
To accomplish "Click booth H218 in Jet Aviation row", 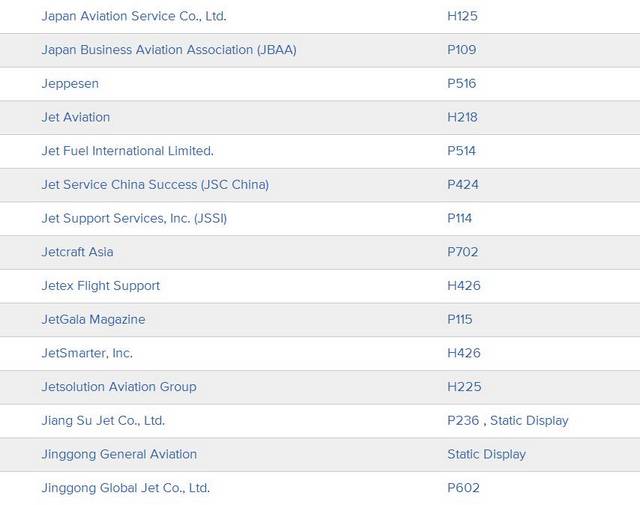I will (x=463, y=117).
